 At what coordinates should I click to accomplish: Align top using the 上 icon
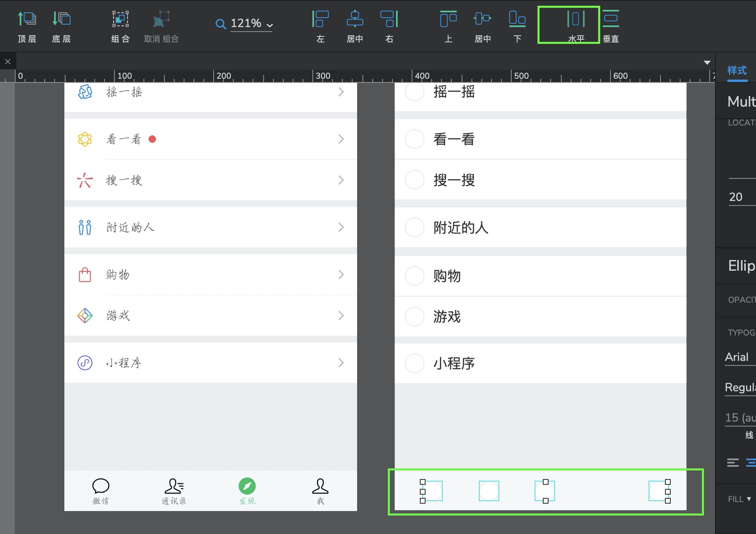[448, 19]
